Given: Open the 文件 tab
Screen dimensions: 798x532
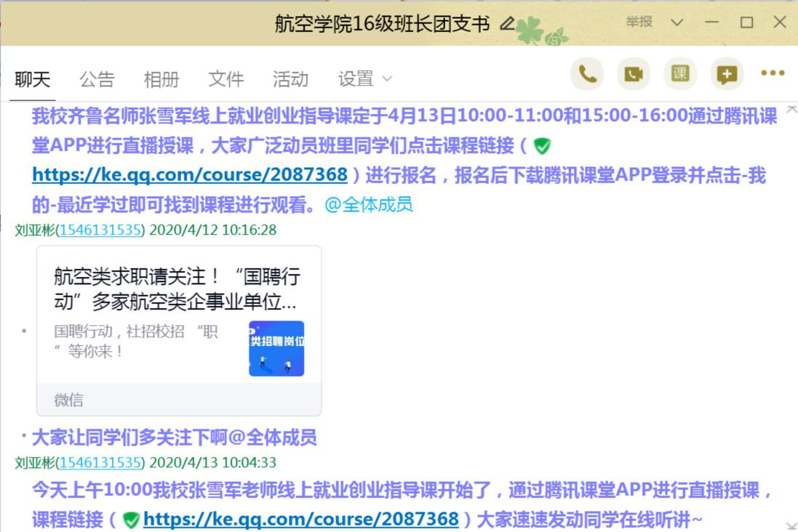Looking at the screenshot, I should [x=226, y=79].
